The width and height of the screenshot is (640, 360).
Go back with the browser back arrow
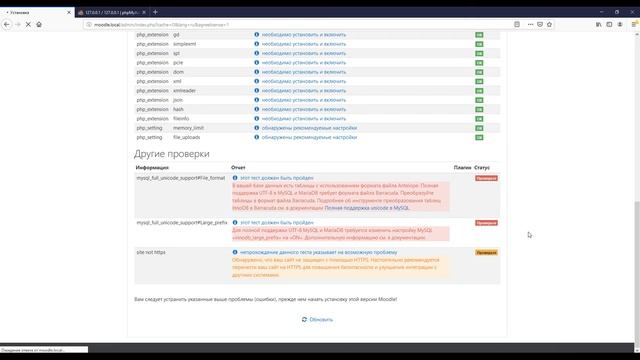click(7, 24)
